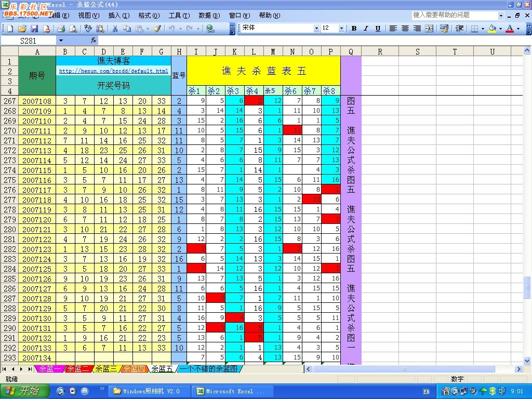The width and height of the screenshot is (532, 399).
Task: Run the spelling check tool
Action: tap(88, 29)
